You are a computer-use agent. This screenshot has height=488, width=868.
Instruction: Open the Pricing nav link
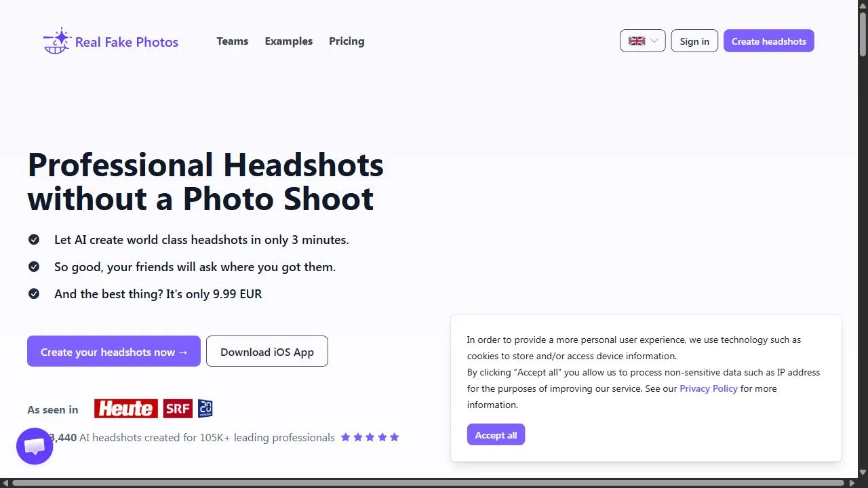coord(347,41)
